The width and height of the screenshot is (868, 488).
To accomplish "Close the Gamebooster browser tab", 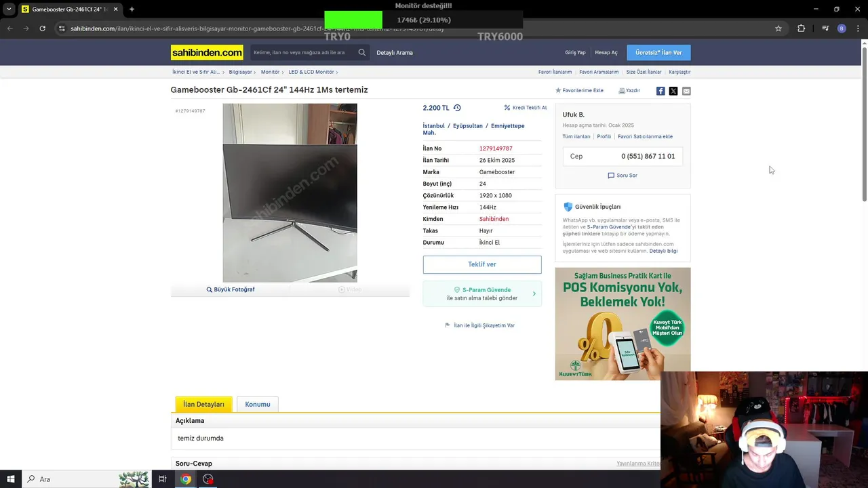I will pos(116,9).
